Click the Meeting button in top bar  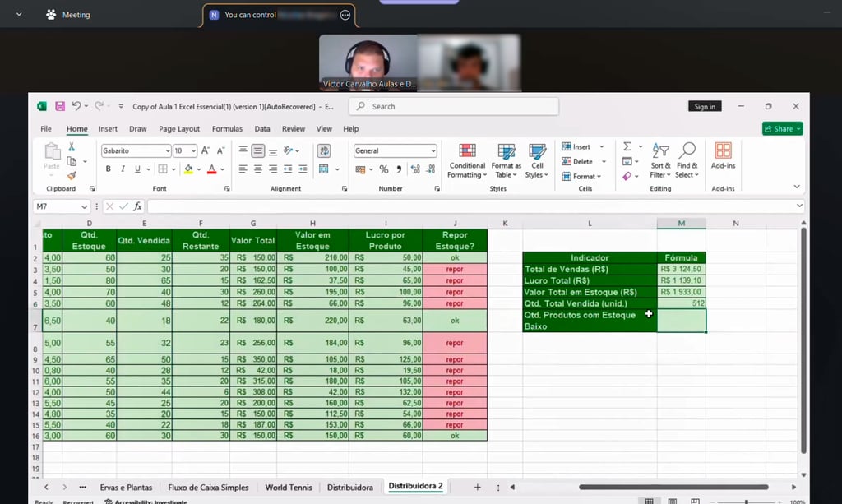click(68, 15)
